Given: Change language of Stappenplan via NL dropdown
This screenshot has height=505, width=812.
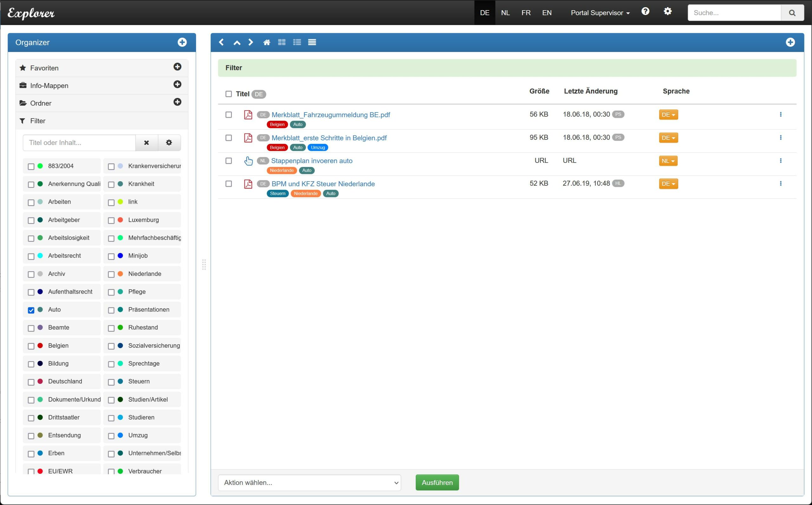Looking at the screenshot, I should 668,161.
